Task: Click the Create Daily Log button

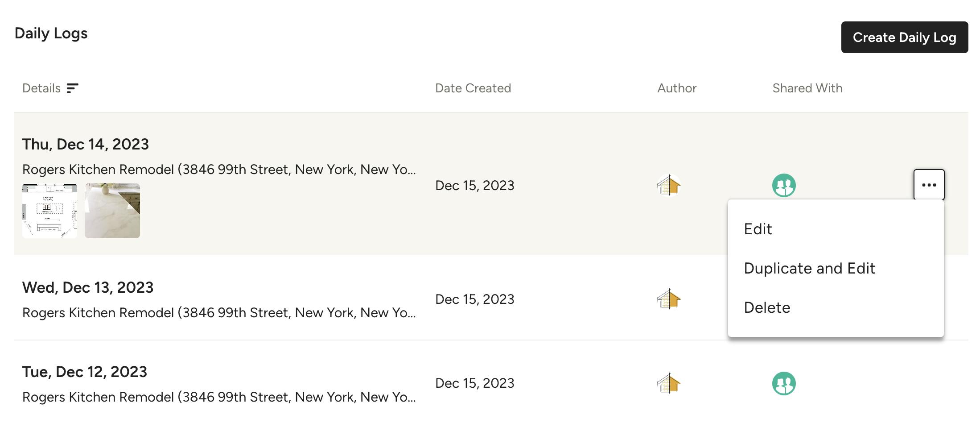Action: coord(904,37)
